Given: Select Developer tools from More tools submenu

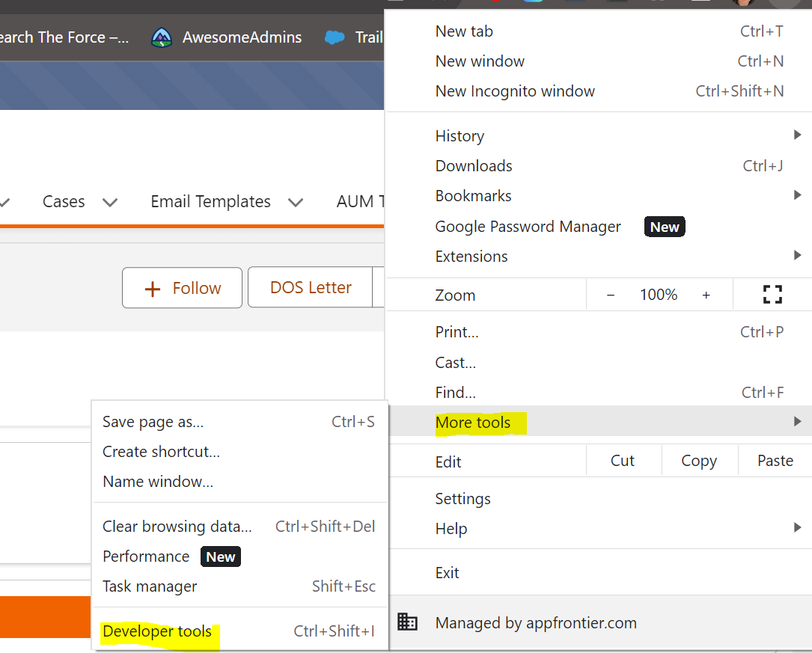Looking at the screenshot, I should (157, 632).
